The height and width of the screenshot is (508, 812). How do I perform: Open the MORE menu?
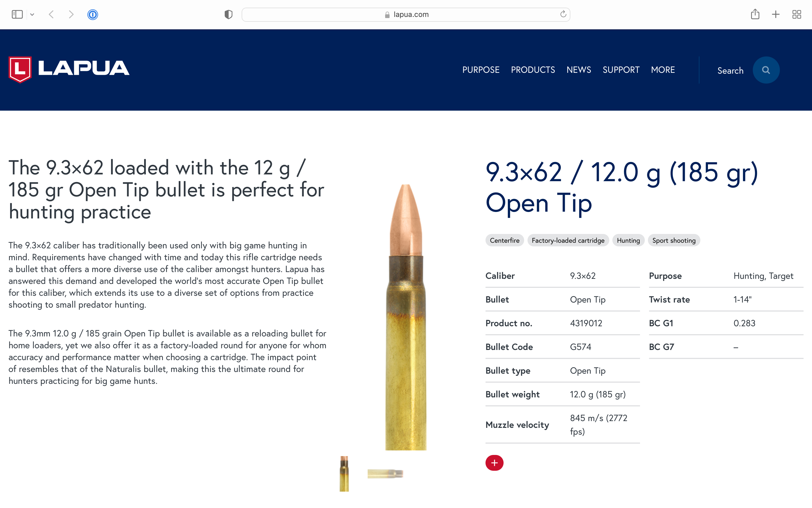663,70
